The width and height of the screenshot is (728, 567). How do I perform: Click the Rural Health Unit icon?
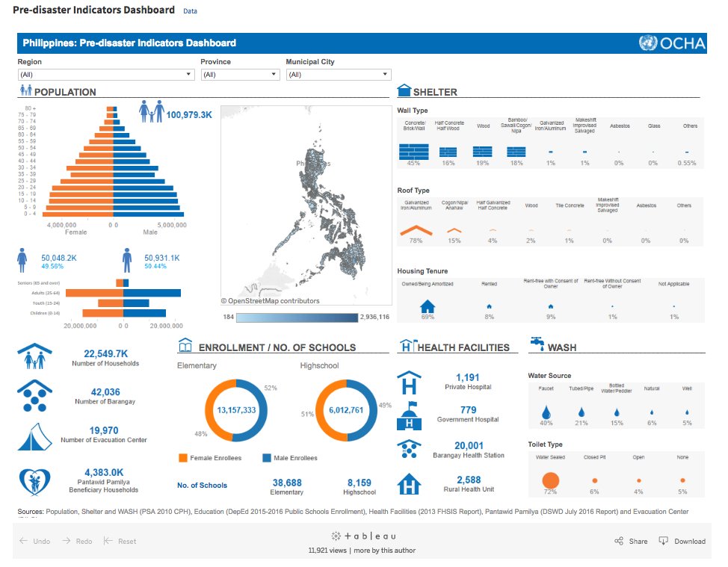coord(409,484)
